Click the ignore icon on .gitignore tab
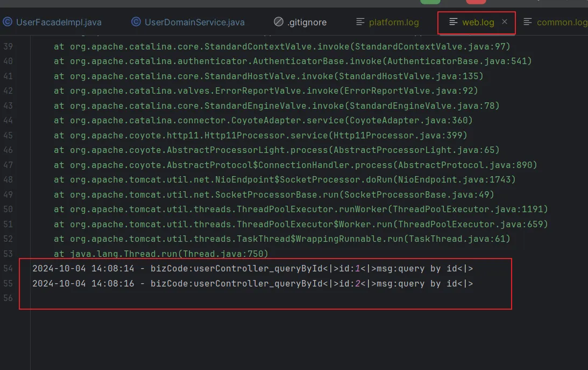Image resolution: width=588 pixels, height=370 pixels. pyautogui.click(x=278, y=22)
